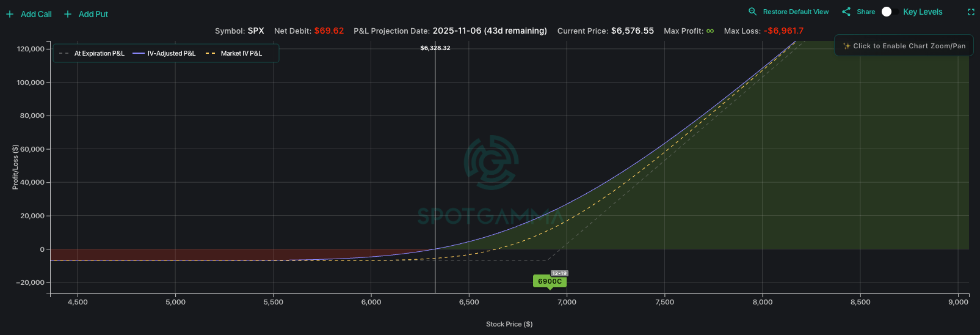Click the 12-19 expiration tag

[559, 273]
